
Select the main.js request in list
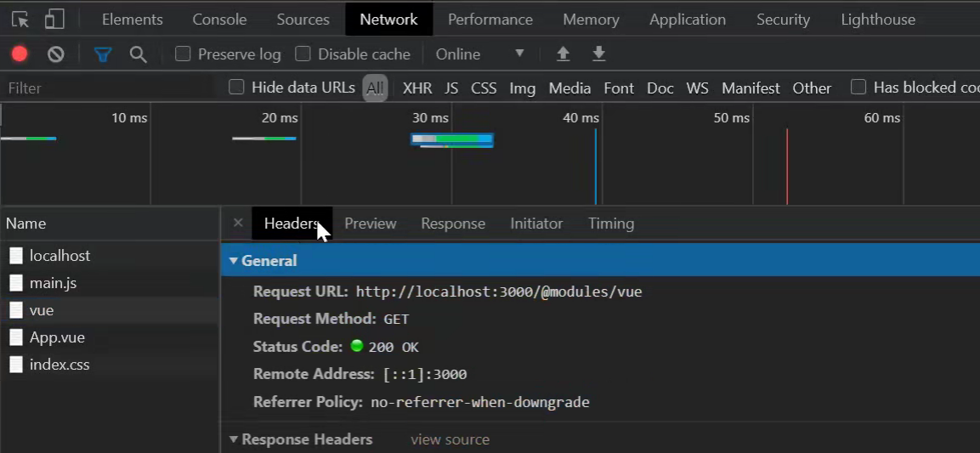point(53,283)
